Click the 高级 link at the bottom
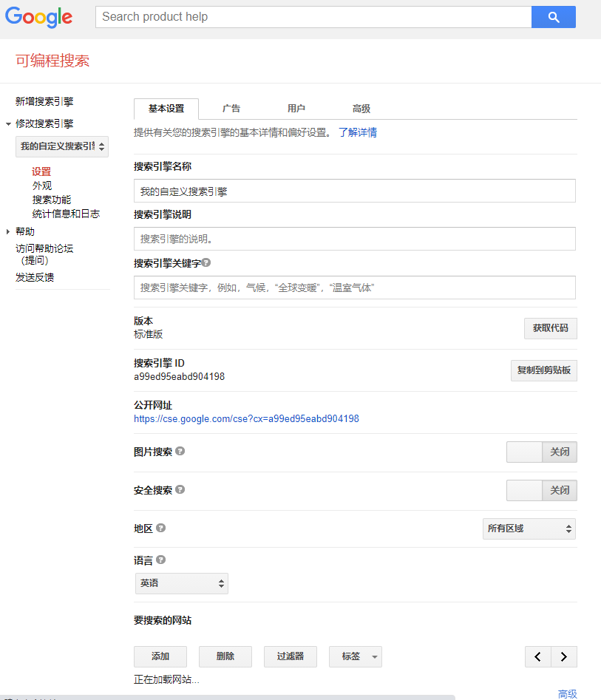This screenshot has width=601, height=700. [568, 694]
